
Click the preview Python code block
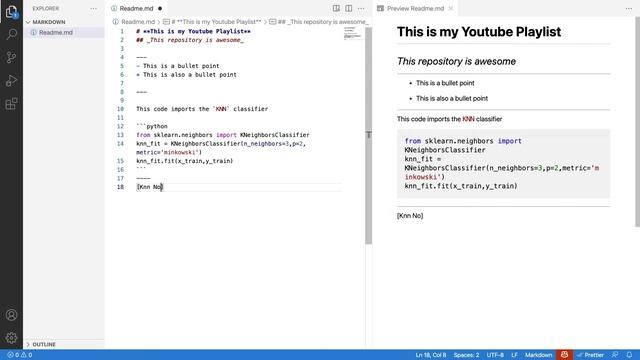(503, 164)
